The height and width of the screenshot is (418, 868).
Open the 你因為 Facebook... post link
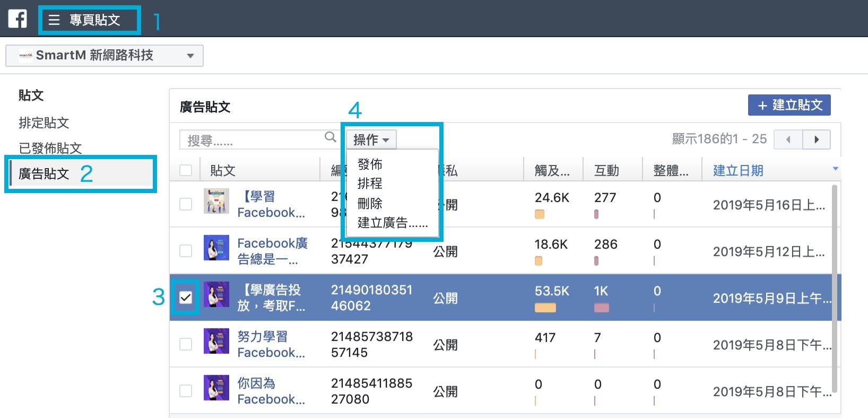click(x=271, y=391)
